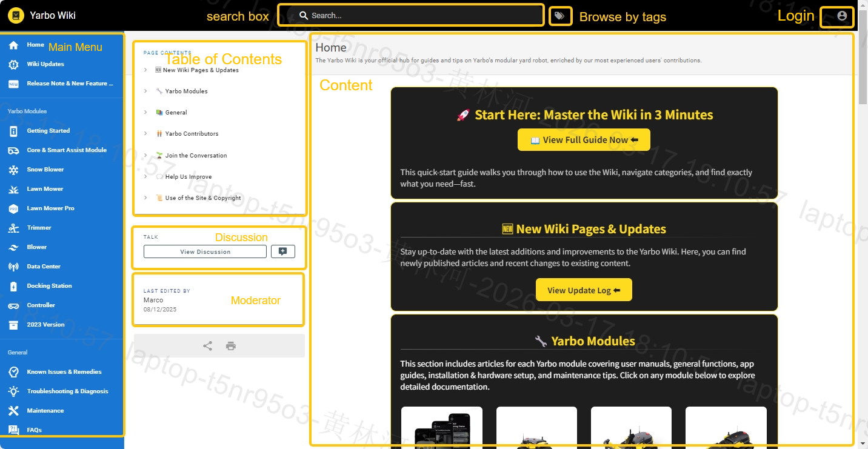Click the View Full Guide Now button
The width and height of the screenshot is (868, 449).
584,140
